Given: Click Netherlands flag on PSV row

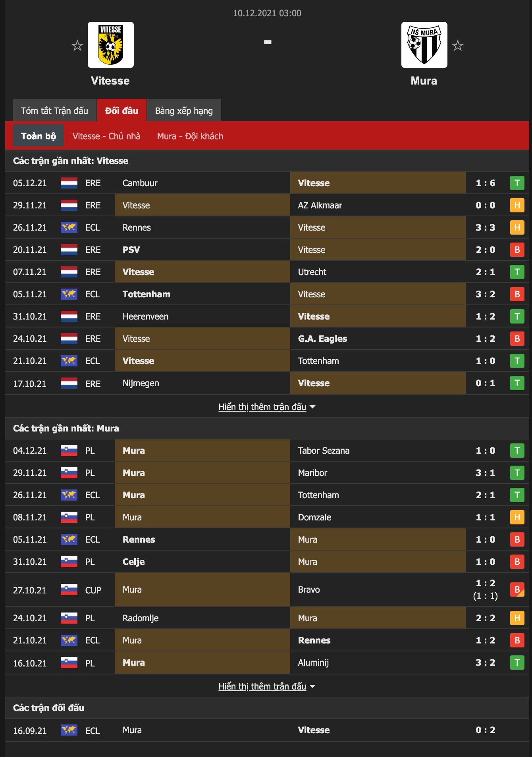Looking at the screenshot, I should [69, 250].
